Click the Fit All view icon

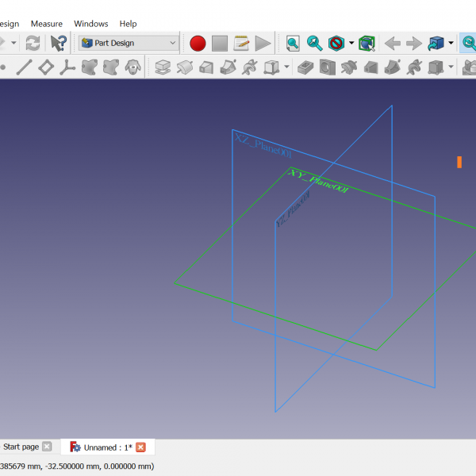click(294, 43)
